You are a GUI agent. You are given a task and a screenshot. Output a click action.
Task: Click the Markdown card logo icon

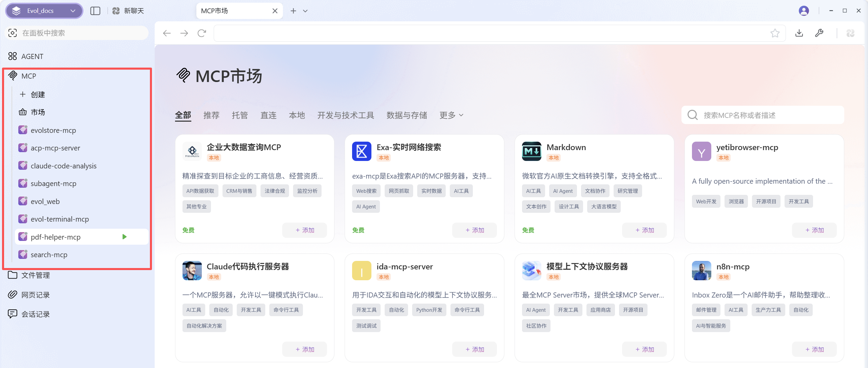click(532, 151)
